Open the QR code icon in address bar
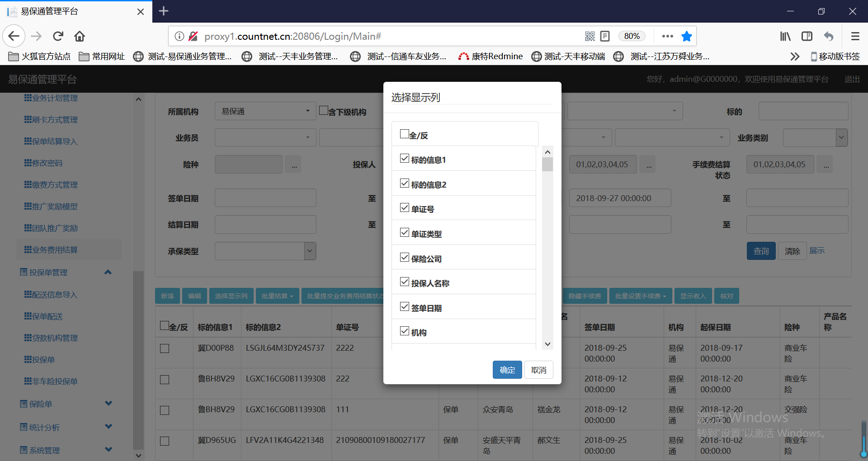Screen dimensions: 868x461 (590, 36)
